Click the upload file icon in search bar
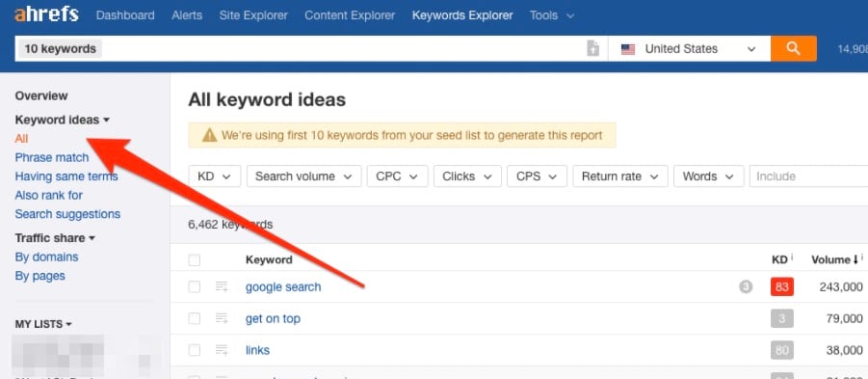The width and height of the screenshot is (868, 379). [592, 49]
